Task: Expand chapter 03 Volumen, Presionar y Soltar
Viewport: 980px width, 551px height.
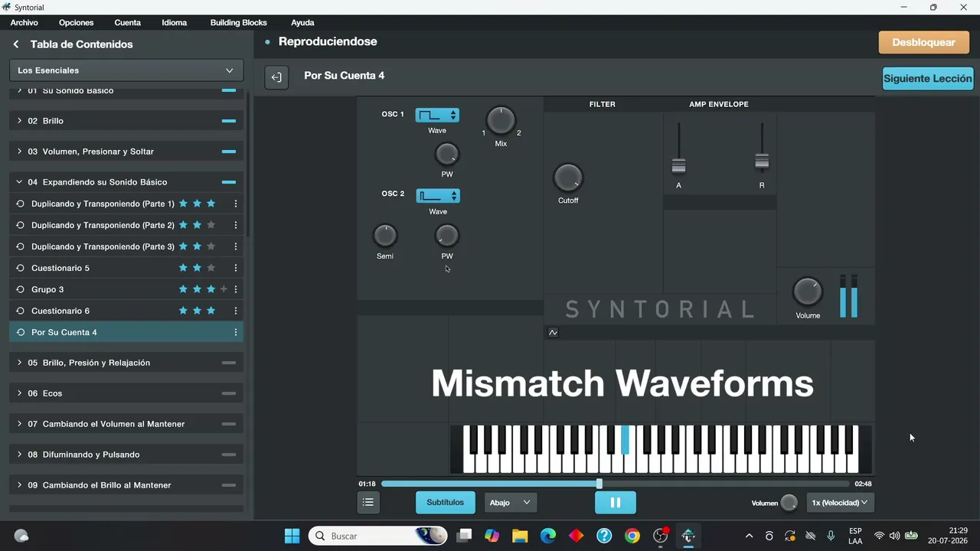Action: coord(126,152)
